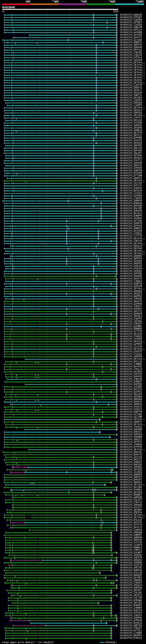
Task: Select hit UniRef100_A1CIN8
Action: (131, 417)
